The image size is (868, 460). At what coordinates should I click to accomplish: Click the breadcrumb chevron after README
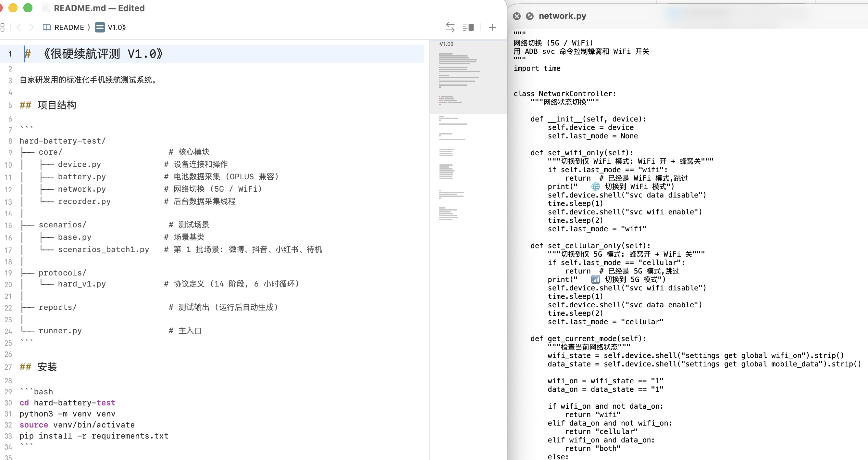89,27
